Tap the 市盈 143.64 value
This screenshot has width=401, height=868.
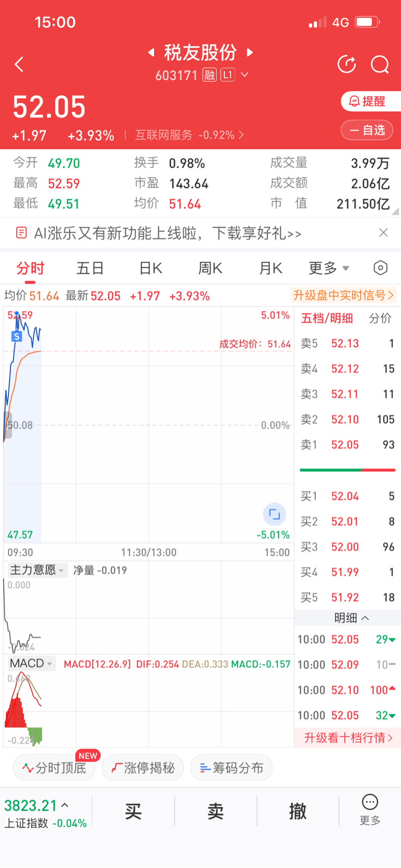(188, 184)
